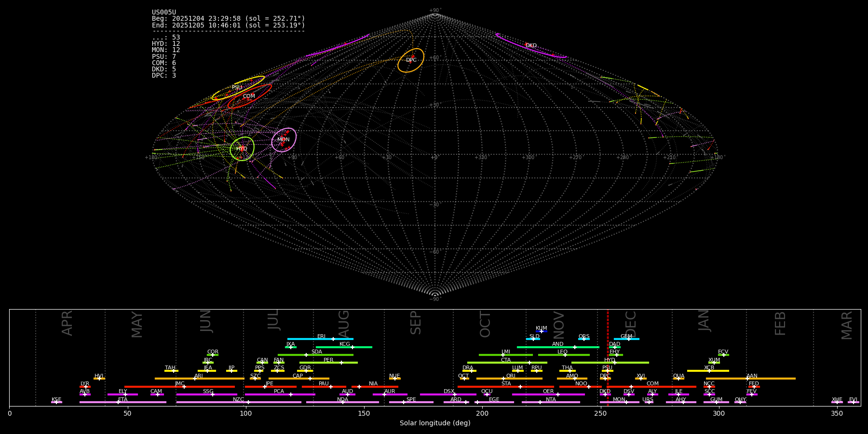Click the red dashed current solar longitude line

[x=608, y=357]
